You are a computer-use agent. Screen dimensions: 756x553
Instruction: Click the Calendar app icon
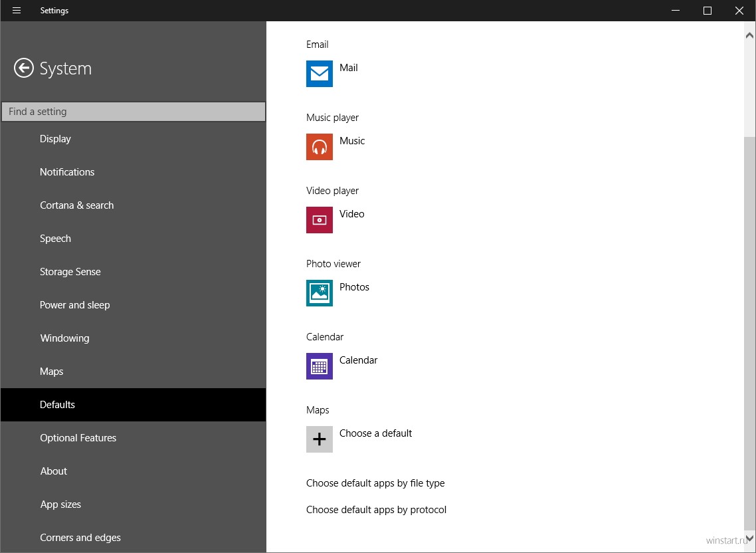(319, 366)
